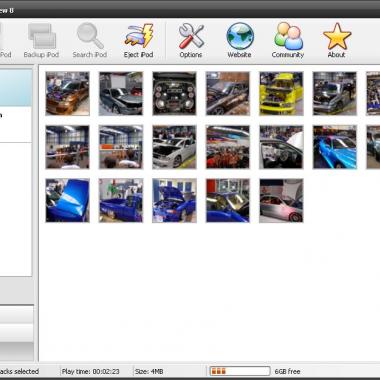This screenshot has height=380, width=380.
Task: Click the Backup iPod toolbar icon
Action: coord(42,36)
